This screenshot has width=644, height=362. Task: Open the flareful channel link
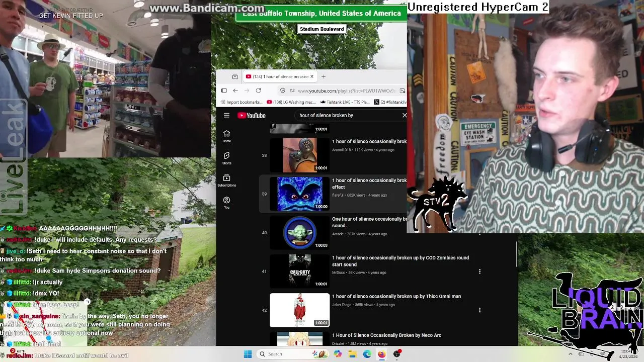tap(338, 195)
